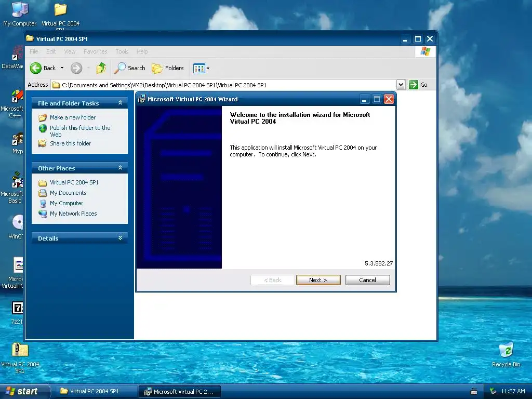
Task: Click the Recycle Bin desktop icon
Action: coord(506,350)
